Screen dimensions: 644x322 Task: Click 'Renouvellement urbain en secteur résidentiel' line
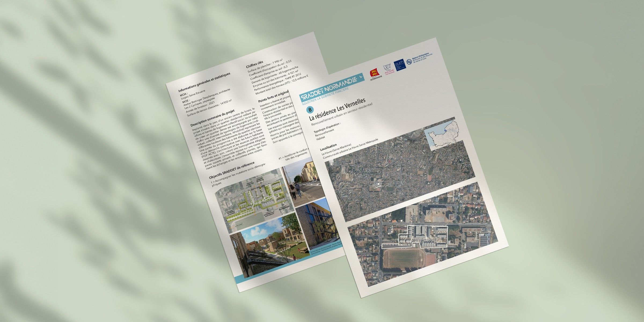tap(342, 114)
